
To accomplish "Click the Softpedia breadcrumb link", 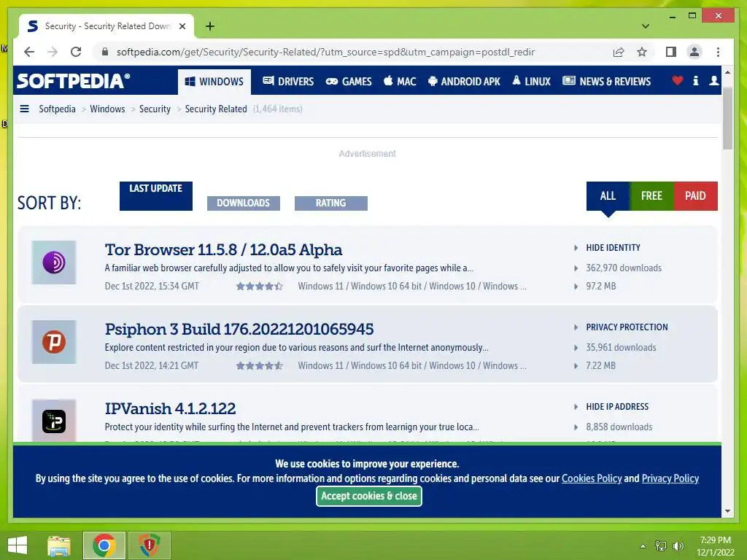I will pos(57,109).
